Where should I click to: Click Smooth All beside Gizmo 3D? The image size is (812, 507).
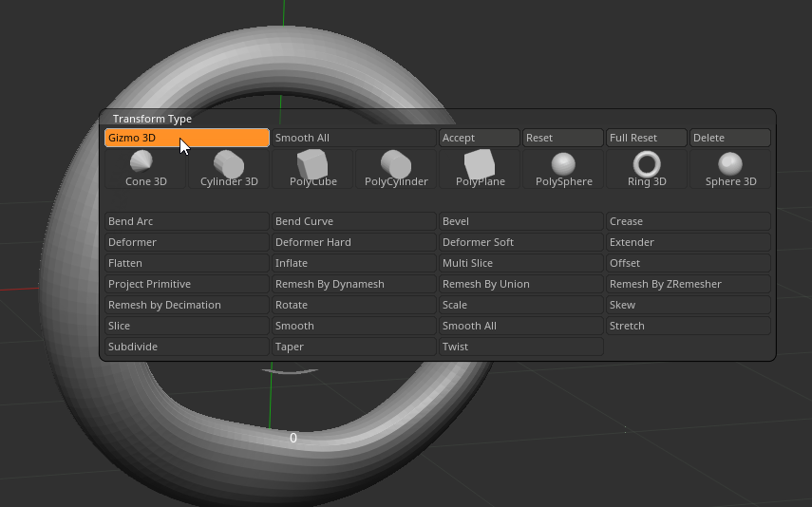[353, 138]
